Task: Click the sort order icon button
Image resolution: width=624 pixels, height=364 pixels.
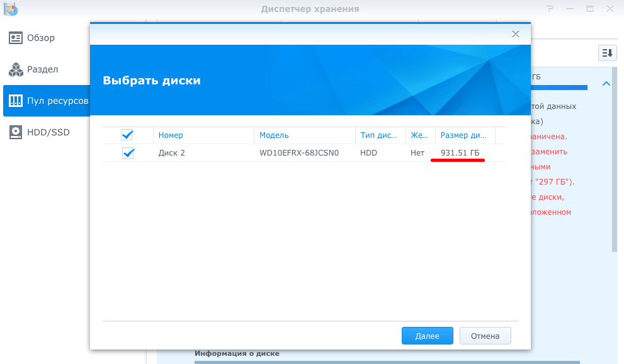Action: click(x=607, y=53)
